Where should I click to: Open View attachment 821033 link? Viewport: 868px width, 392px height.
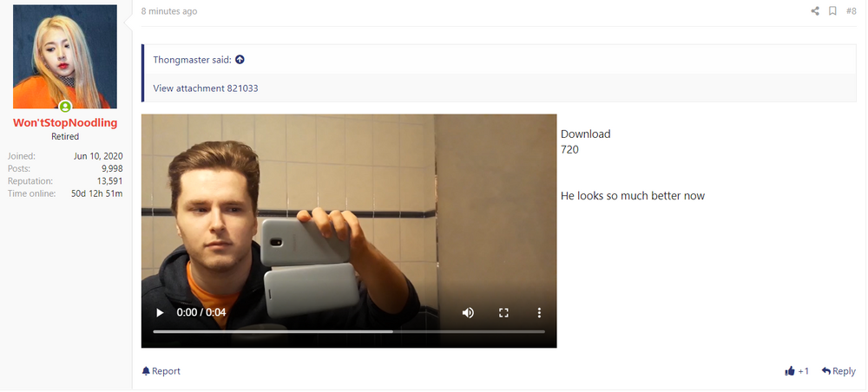pyautogui.click(x=206, y=88)
